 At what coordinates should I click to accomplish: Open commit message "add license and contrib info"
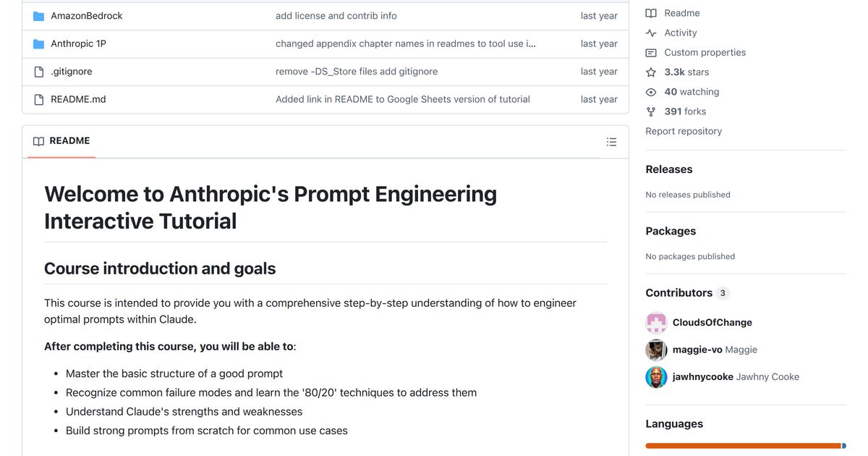(336, 16)
